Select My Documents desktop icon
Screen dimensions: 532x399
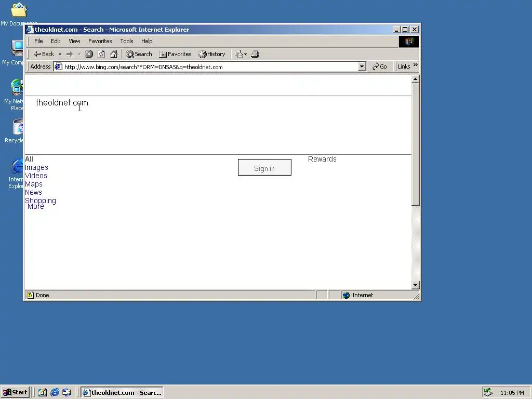coord(18,14)
